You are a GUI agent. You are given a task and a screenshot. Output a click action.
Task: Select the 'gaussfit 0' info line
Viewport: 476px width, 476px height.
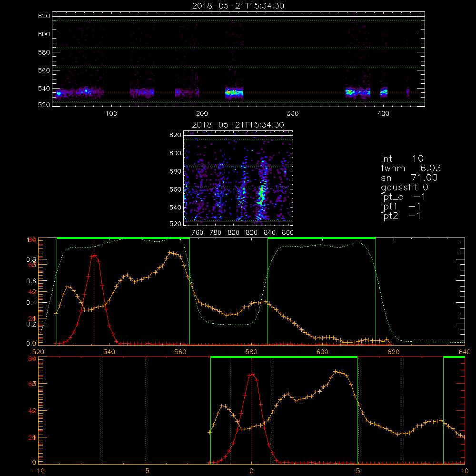[x=404, y=187]
